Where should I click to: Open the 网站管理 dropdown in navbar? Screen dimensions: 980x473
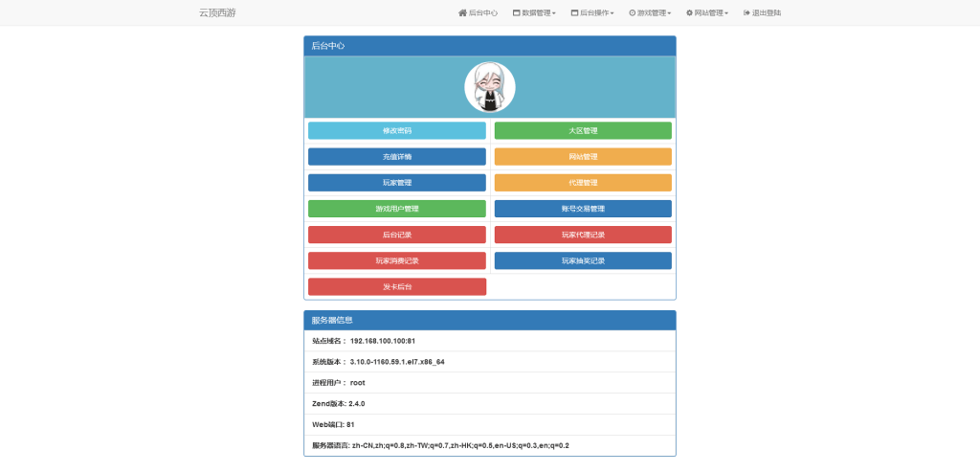coord(712,13)
